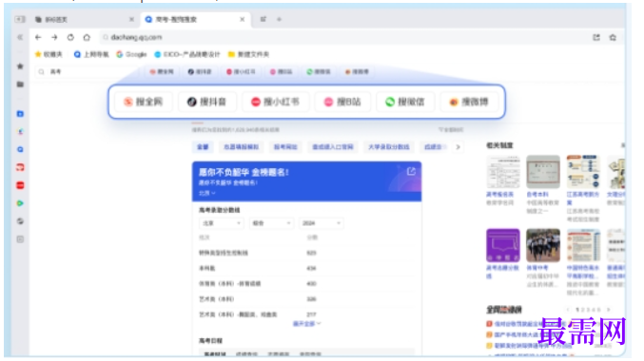644x361 pixels.
Task: Open the 江苏高考新方案 thumbnail
Action: coord(583,171)
